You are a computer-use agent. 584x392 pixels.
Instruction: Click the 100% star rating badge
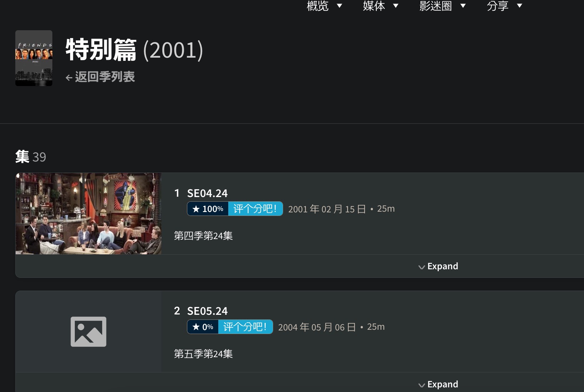[x=208, y=209]
